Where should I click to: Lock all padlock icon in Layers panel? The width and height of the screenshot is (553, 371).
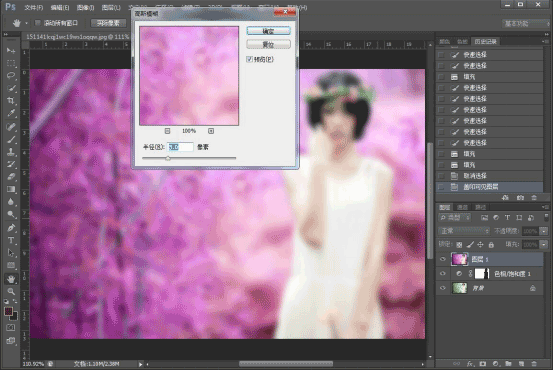point(491,244)
